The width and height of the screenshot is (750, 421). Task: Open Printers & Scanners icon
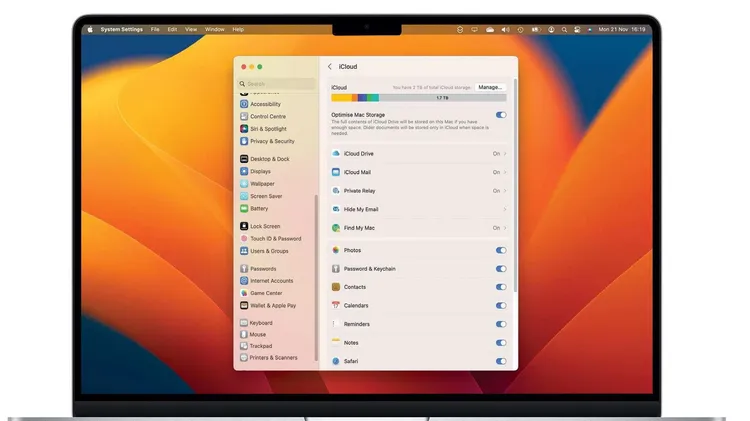[x=244, y=357]
